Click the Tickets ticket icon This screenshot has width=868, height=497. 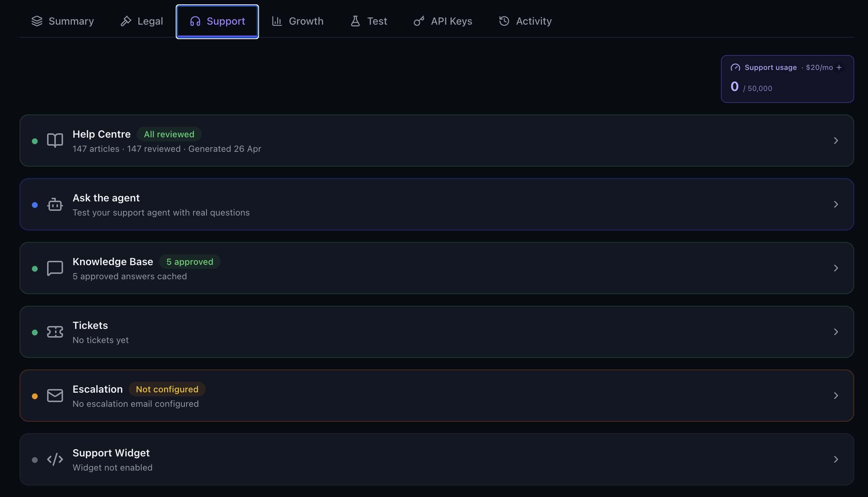pos(55,332)
